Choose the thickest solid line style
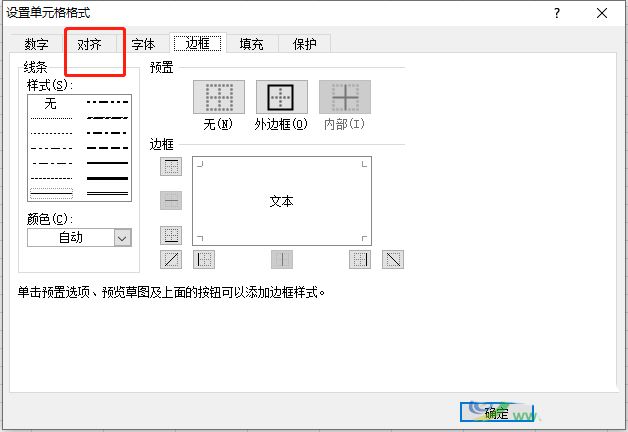Screen dimensions: 628x432 click(x=107, y=179)
